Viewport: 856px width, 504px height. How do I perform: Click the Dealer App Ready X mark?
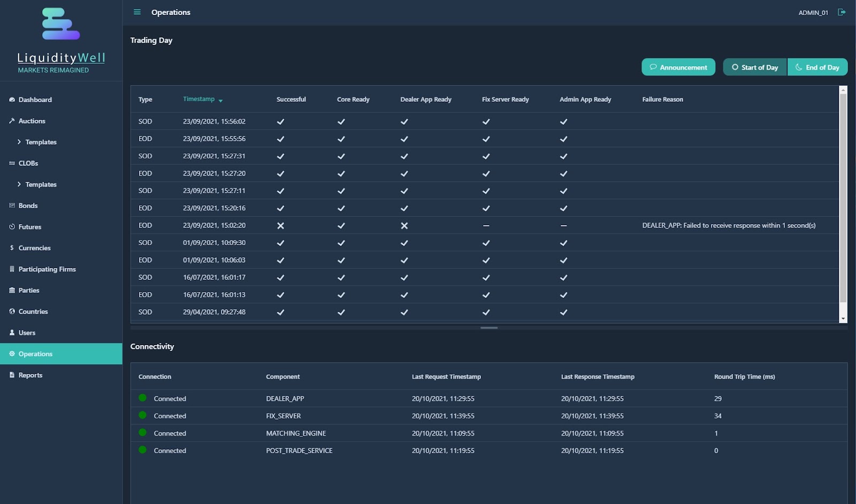point(404,226)
